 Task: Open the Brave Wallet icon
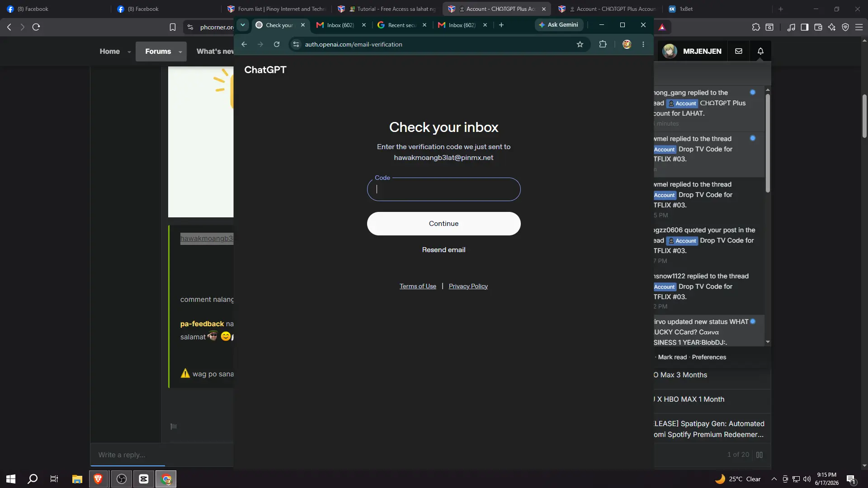[x=818, y=27]
